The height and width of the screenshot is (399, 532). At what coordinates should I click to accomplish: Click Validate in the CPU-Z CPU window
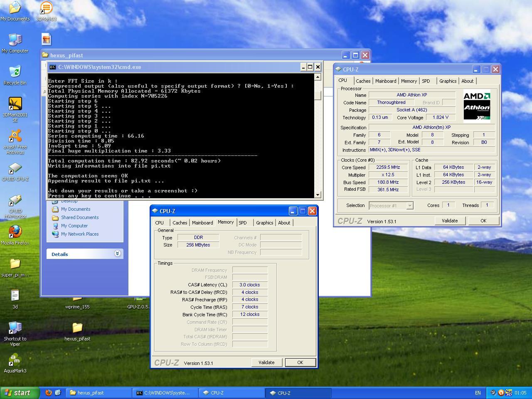point(450,221)
